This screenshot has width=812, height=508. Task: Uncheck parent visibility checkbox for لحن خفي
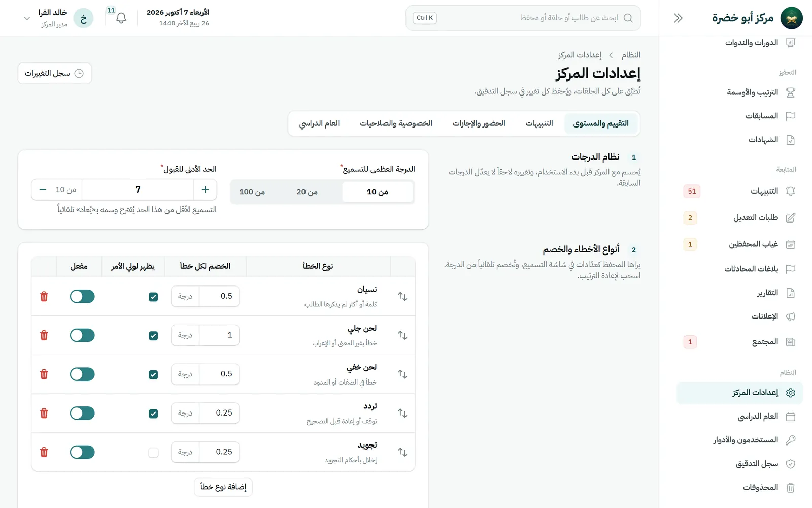tap(153, 375)
